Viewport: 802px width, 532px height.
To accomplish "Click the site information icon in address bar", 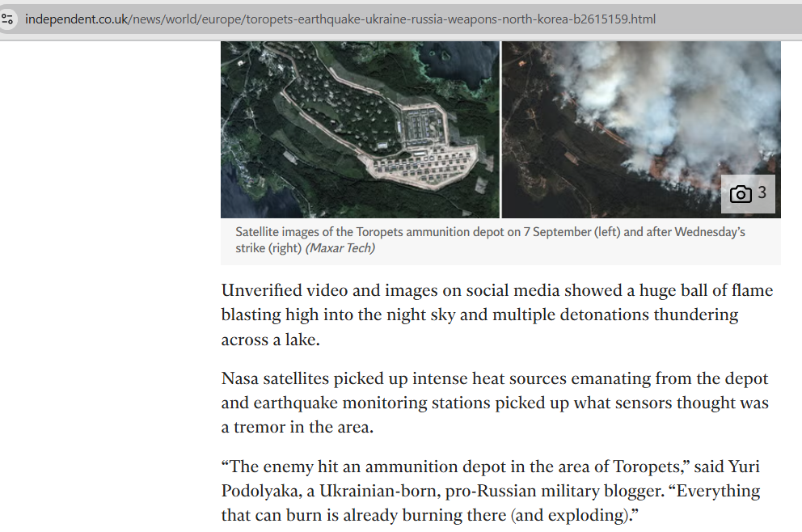I will [8, 19].
